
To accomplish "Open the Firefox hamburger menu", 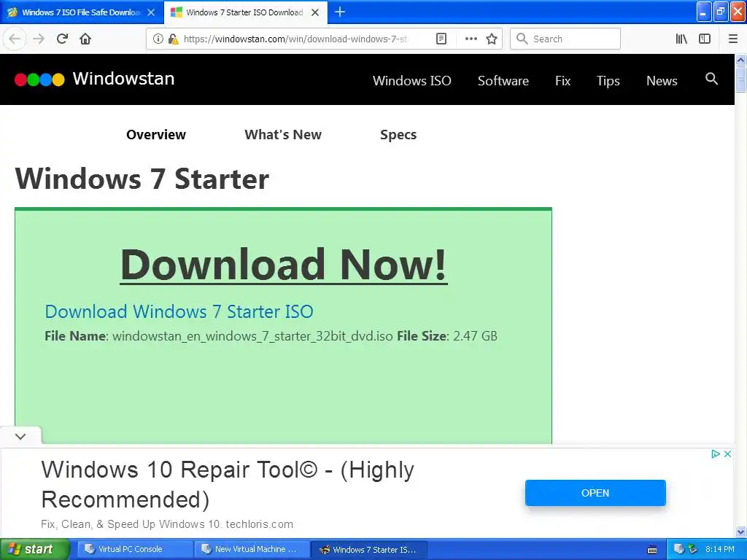I will pos(732,39).
